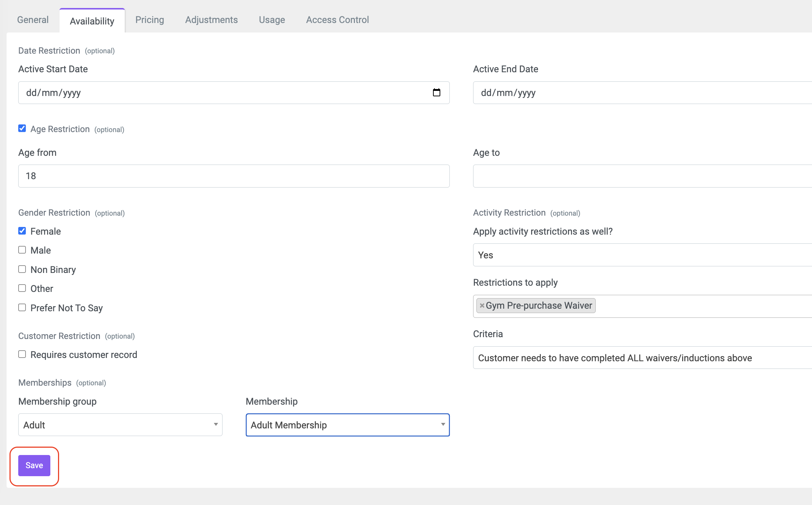
Task: Uncheck the Female gender checkbox
Action: click(x=22, y=231)
